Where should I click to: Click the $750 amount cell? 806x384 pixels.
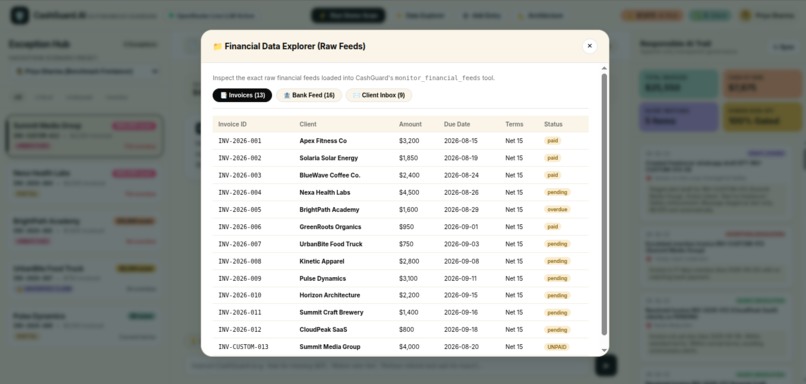(406, 244)
